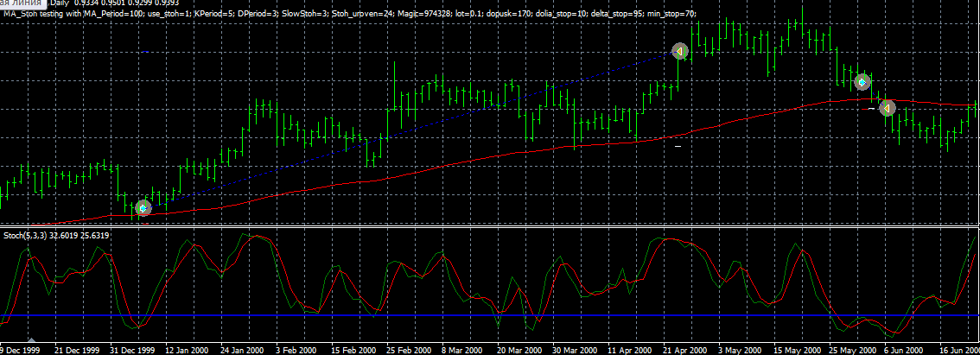The image size is (980, 355).
Task: Click the white stop marker below 21 Apr 2000 candle
Action: click(678, 146)
